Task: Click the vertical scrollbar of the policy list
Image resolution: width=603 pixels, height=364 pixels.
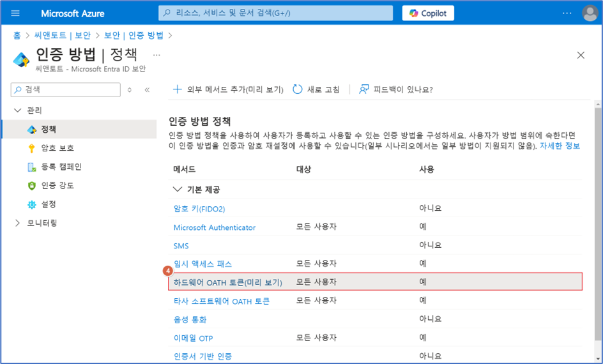Action: (598, 223)
